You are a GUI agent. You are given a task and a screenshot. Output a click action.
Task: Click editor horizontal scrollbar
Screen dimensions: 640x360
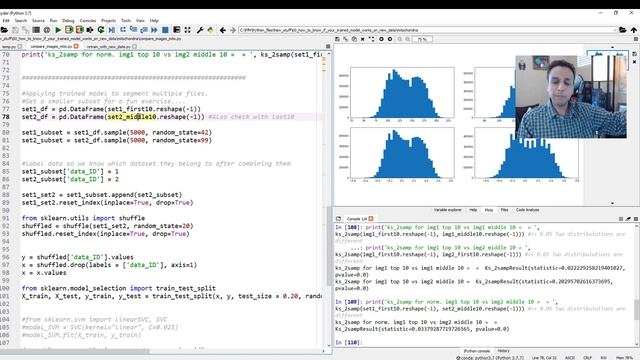click(74, 351)
